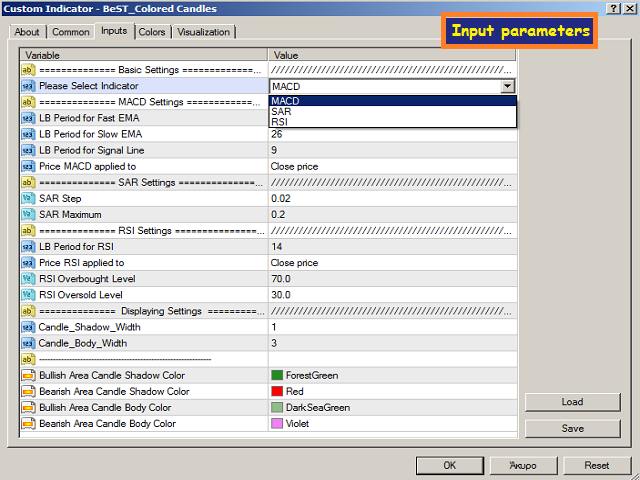Viewport: 640px width, 480px height.
Task: Click the icon beside Please Select Indicator
Action: pos(28,86)
